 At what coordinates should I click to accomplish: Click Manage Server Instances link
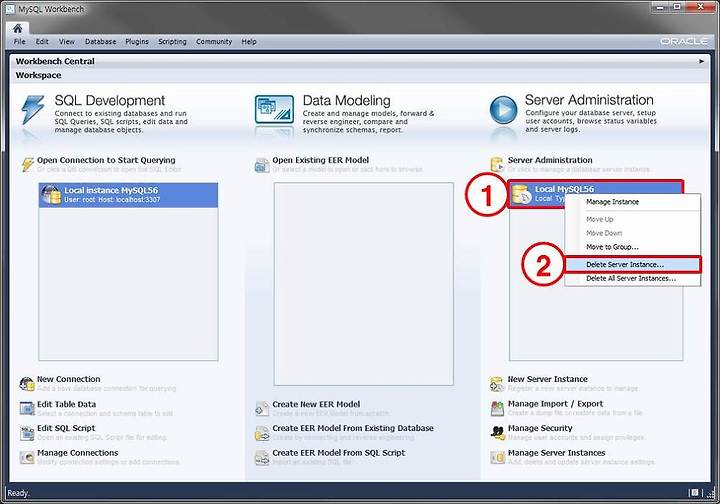(557, 453)
